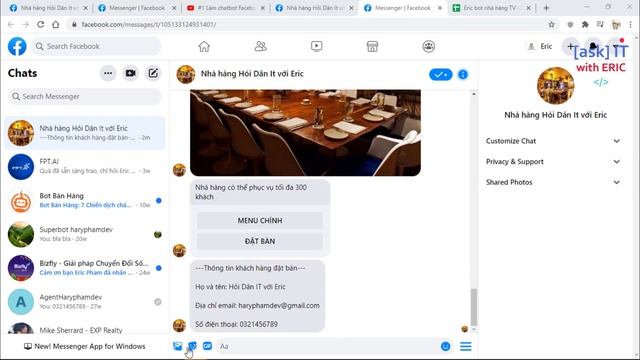Open Eric profile button
640x360 pixels.
pos(540,46)
